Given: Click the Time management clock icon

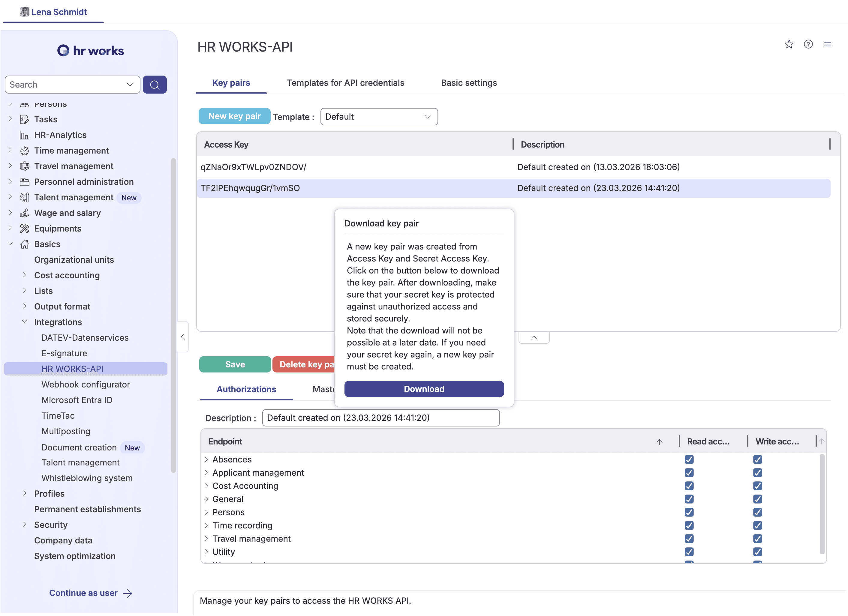Looking at the screenshot, I should pyautogui.click(x=25, y=151).
